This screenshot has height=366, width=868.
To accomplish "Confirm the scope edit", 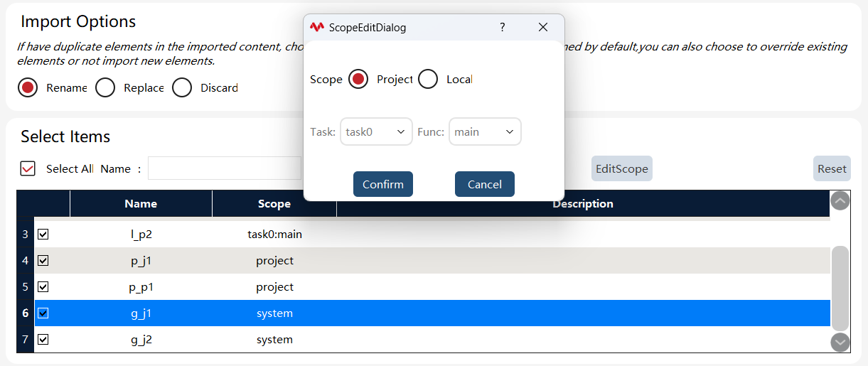I will pyautogui.click(x=383, y=184).
